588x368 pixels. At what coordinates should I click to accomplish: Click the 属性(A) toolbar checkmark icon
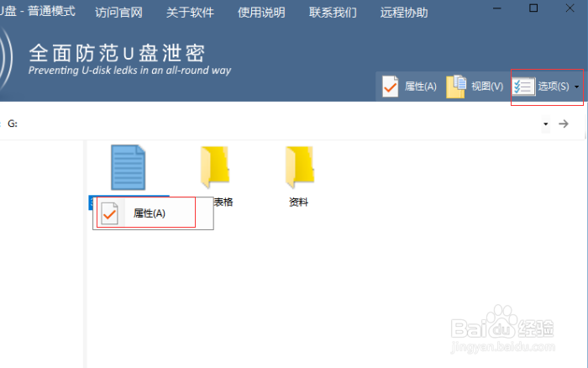click(x=390, y=87)
